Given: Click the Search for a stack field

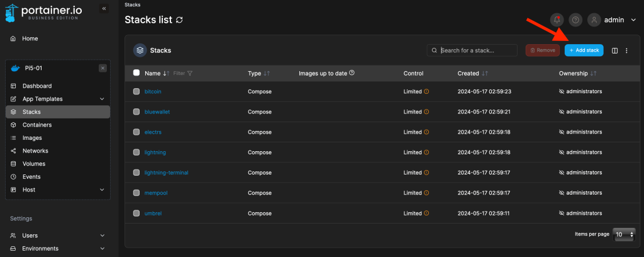Looking at the screenshot, I should [476, 50].
